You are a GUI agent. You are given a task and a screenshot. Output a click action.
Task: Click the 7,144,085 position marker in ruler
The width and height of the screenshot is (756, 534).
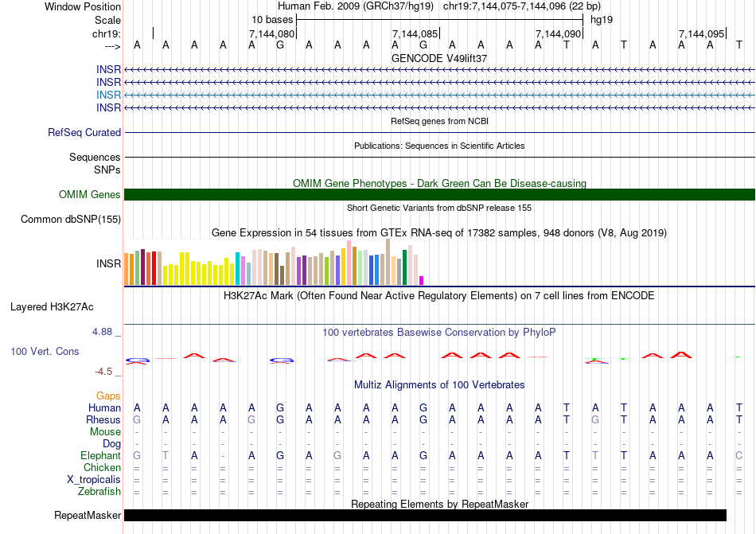point(415,34)
